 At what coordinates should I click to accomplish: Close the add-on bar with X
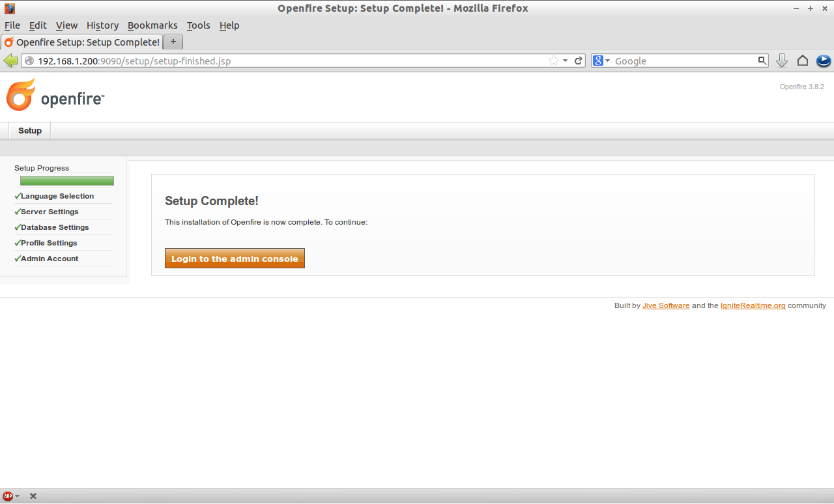(33, 496)
